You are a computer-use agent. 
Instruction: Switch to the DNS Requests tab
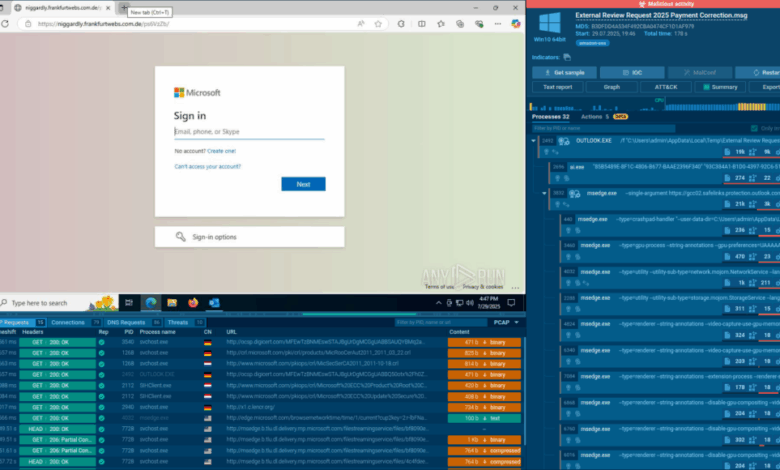pyautogui.click(x=133, y=322)
